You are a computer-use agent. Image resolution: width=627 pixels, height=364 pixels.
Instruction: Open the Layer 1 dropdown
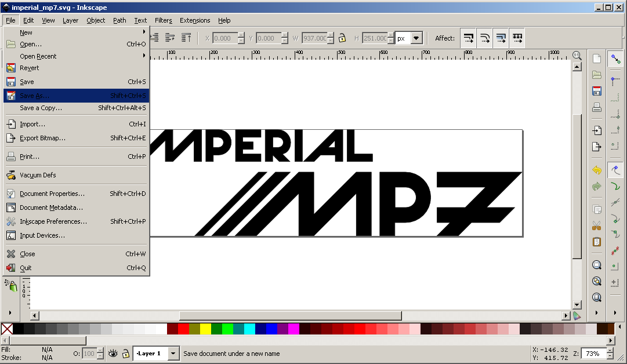pos(173,353)
